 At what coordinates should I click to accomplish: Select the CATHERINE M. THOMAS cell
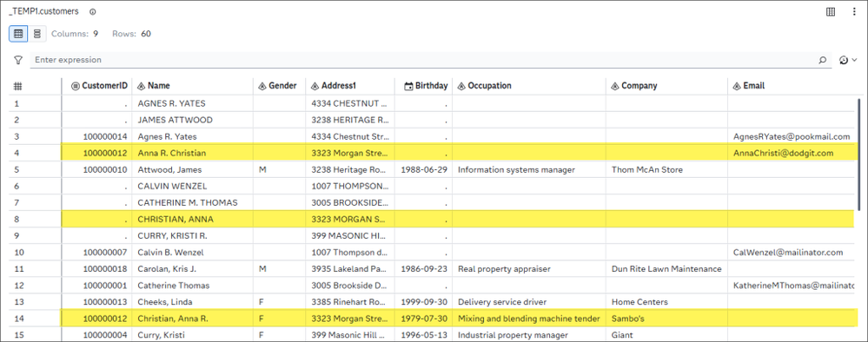[x=193, y=202]
